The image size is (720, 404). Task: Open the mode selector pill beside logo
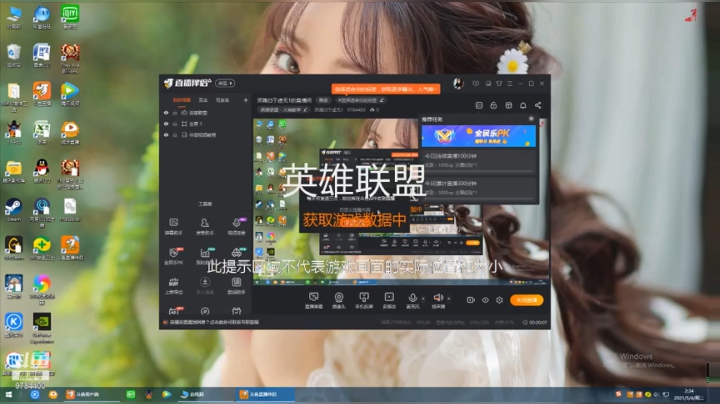[x=225, y=83]
